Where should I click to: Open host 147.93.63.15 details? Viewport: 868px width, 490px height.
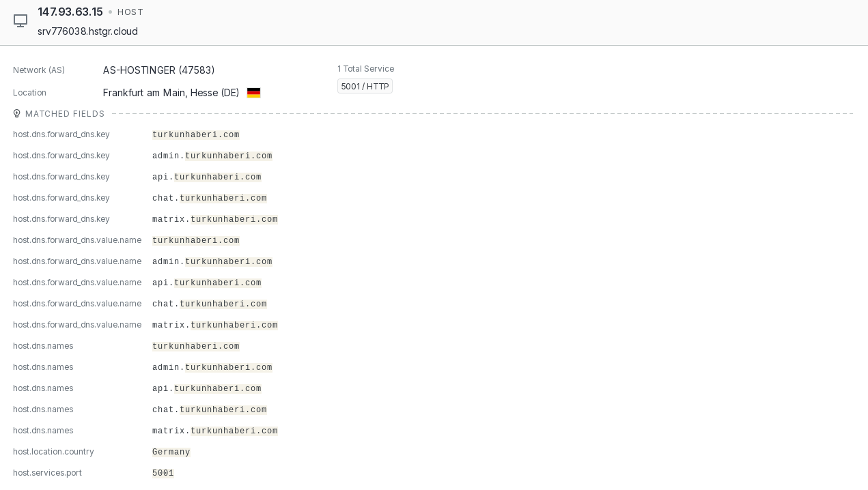[x=70, y=12]
